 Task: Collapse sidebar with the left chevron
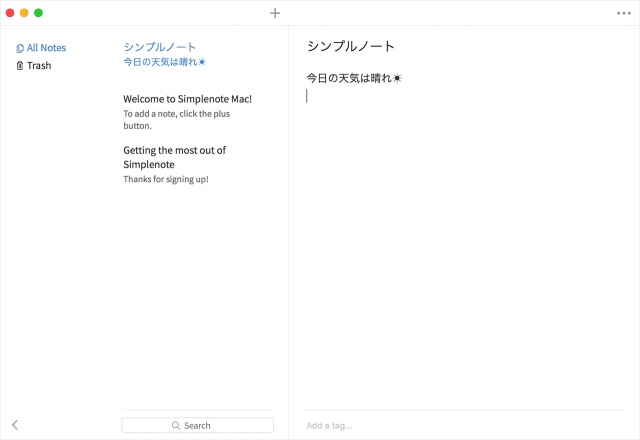pos(15,425)
